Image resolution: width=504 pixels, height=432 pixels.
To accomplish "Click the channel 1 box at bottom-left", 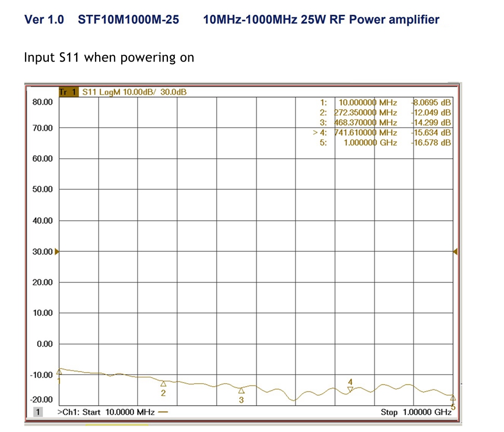I will 38,412.
